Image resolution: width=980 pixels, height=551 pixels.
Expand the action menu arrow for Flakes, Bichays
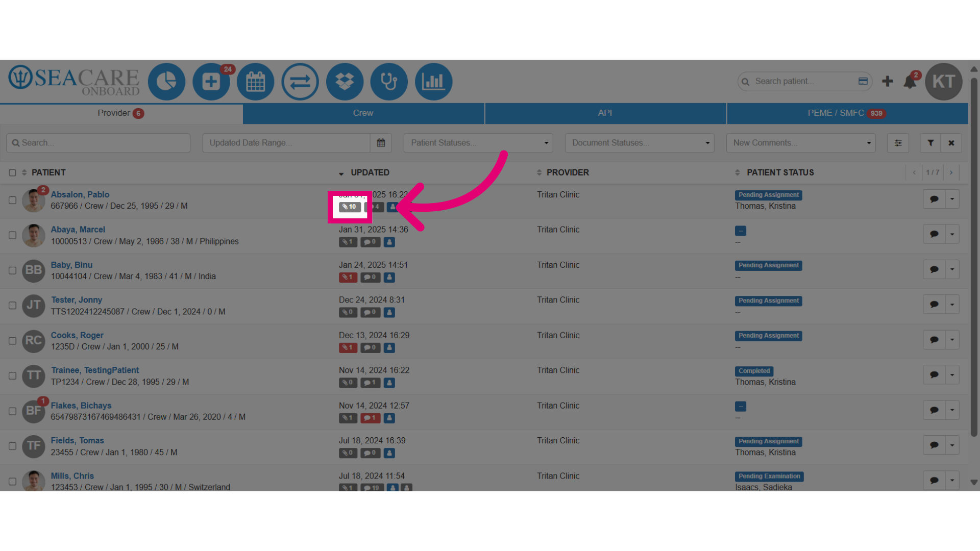click(x=952, y=410)
